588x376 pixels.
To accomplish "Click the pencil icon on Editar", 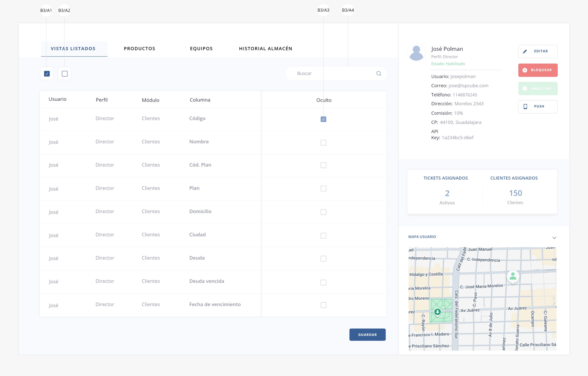I will click(524, 52).
